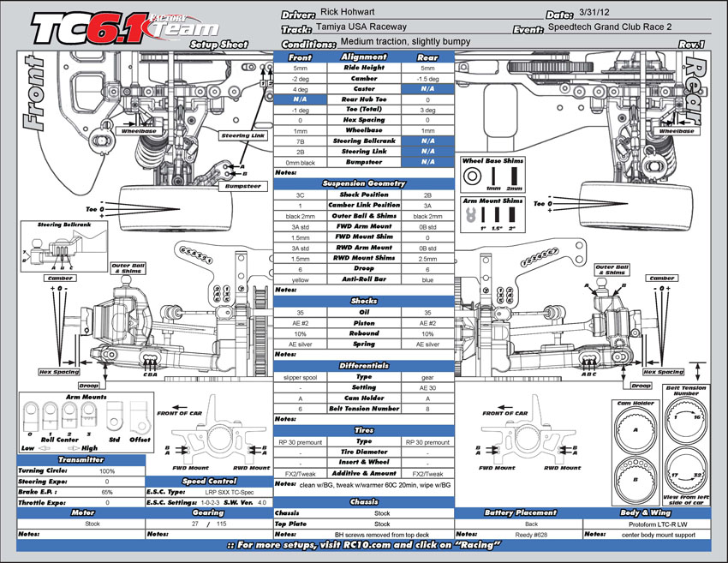Click the rear Belt Tension Number value 8
The image size is (728, 563).
coord(427,409)
